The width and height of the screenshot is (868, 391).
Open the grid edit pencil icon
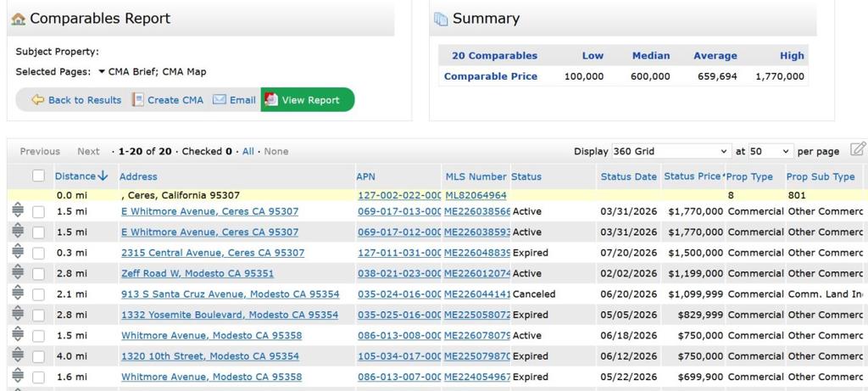pos(858,148)
